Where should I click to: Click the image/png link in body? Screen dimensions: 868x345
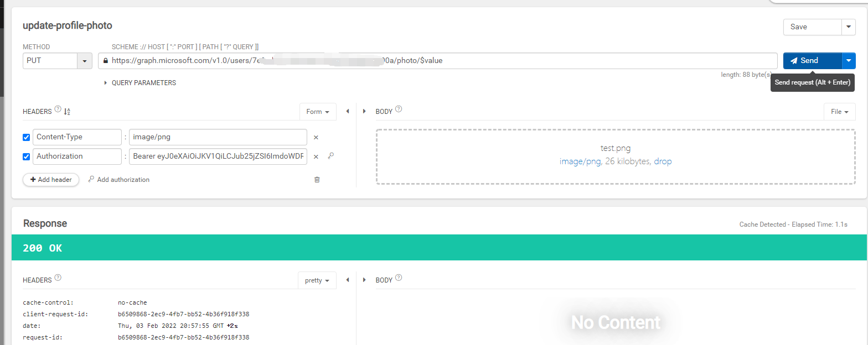pos(580,162)
